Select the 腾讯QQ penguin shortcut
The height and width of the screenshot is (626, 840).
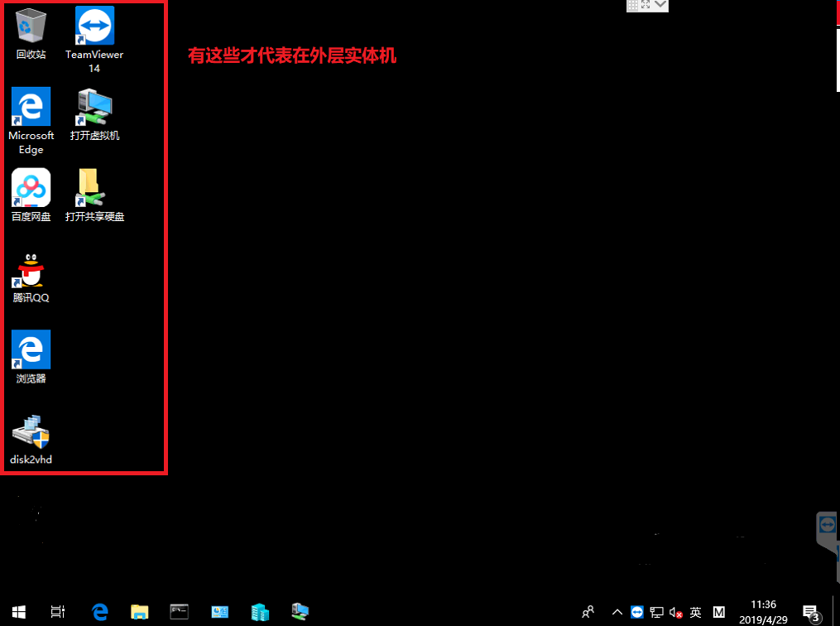pos(31,277)
